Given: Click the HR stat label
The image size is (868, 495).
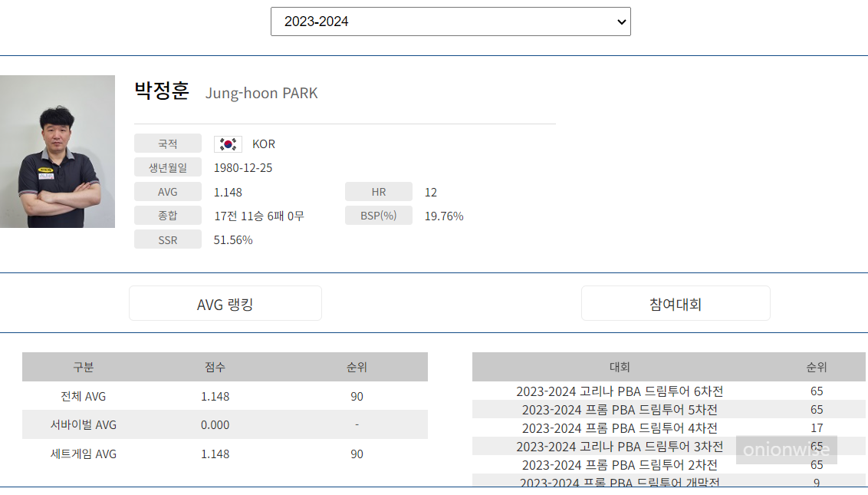Looking at the screenshot, I should coord(378,191).
